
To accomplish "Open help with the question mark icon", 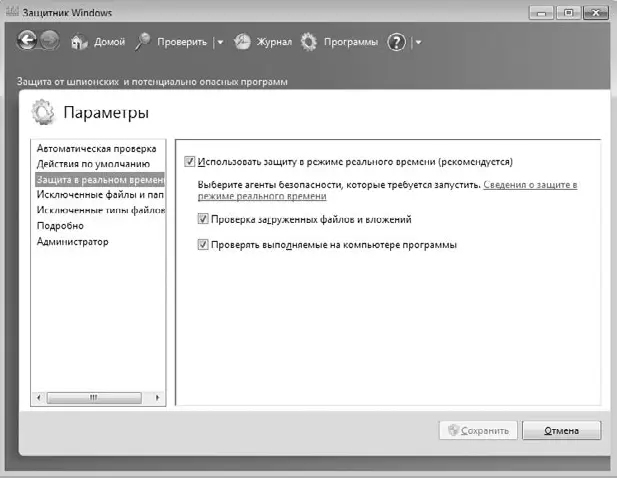I will (396, 42).
